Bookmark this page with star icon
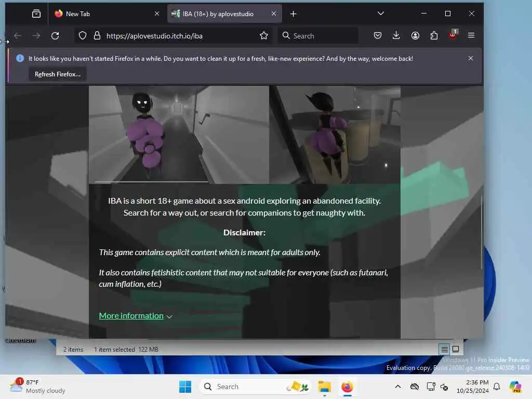The image size is (532, 399). coord(263,36)
